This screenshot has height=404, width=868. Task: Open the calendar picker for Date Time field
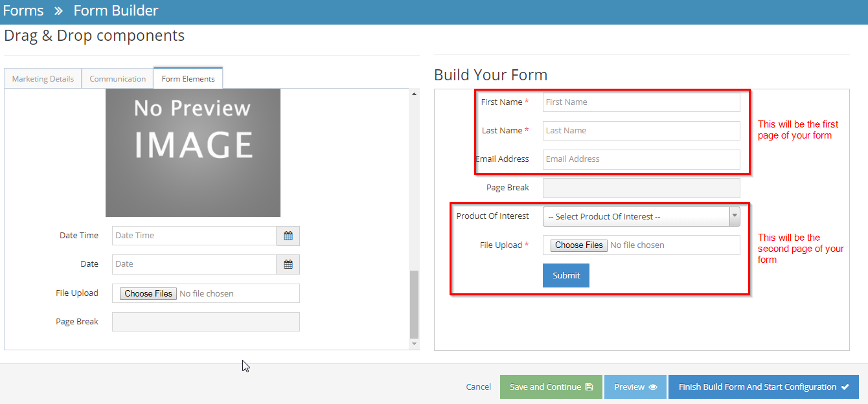coord(288,235)
